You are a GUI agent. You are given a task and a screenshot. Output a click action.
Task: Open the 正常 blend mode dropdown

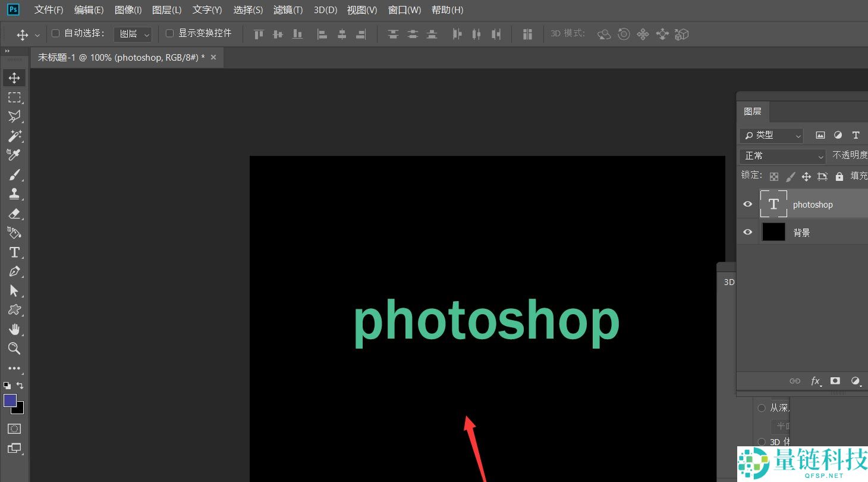tap(782, 156)
